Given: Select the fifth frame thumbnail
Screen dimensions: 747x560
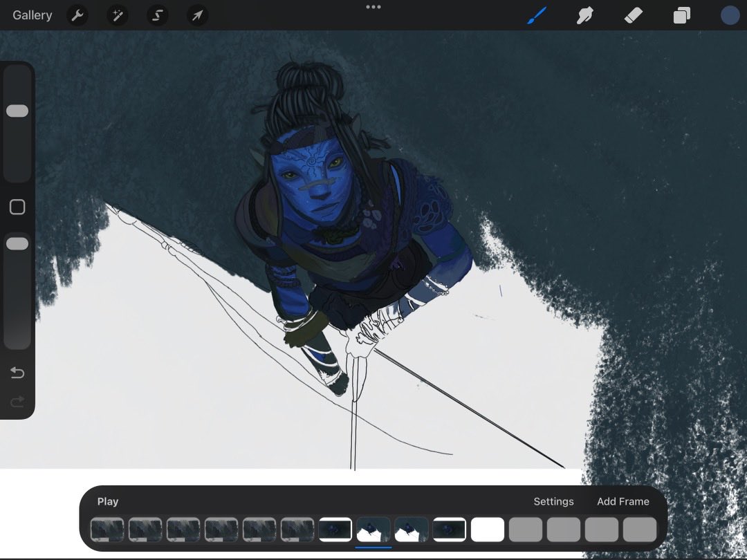Looking at the screenshot, I should [259, 530].
